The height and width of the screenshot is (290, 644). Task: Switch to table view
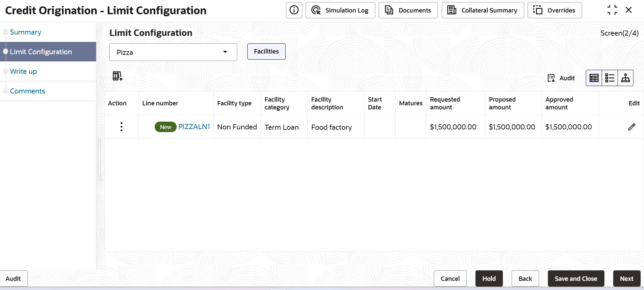pyautogui.click(x=594, y=78)
